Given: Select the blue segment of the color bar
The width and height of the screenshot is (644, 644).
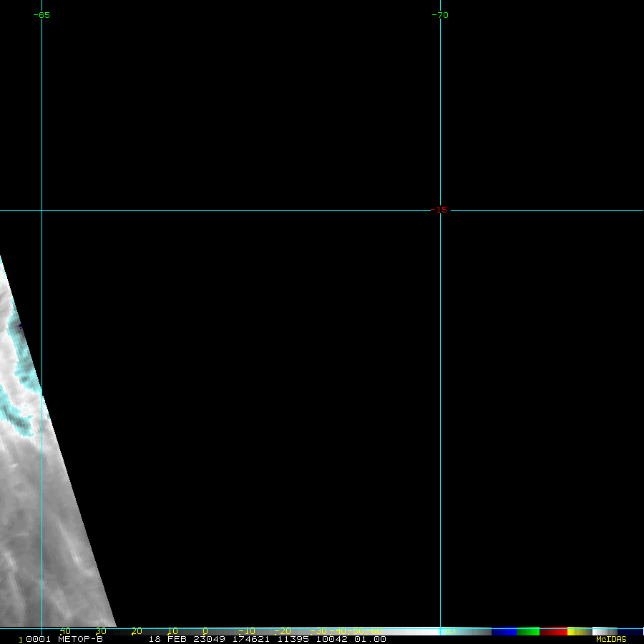Looking at the screenshot, I should point(504,632).
